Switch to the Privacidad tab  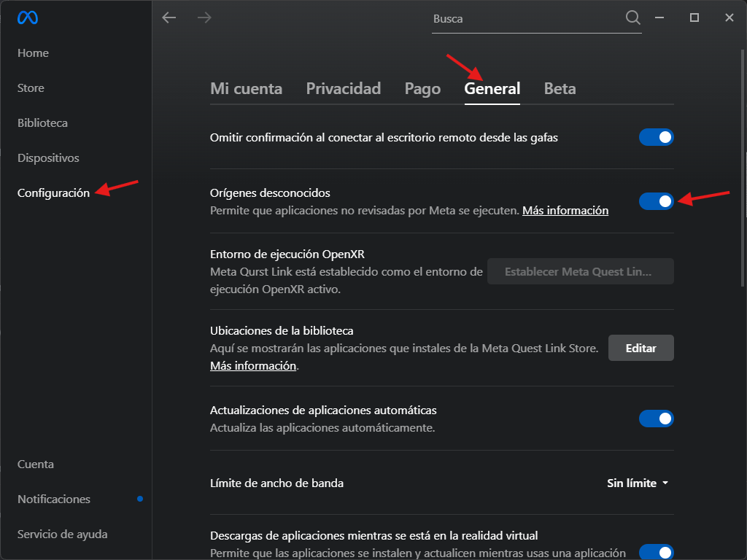point(344,88)
